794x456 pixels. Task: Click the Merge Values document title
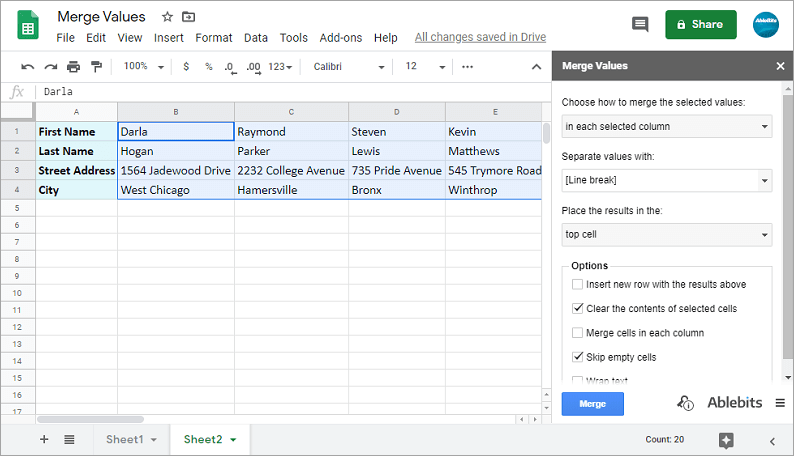click(101, 17)
